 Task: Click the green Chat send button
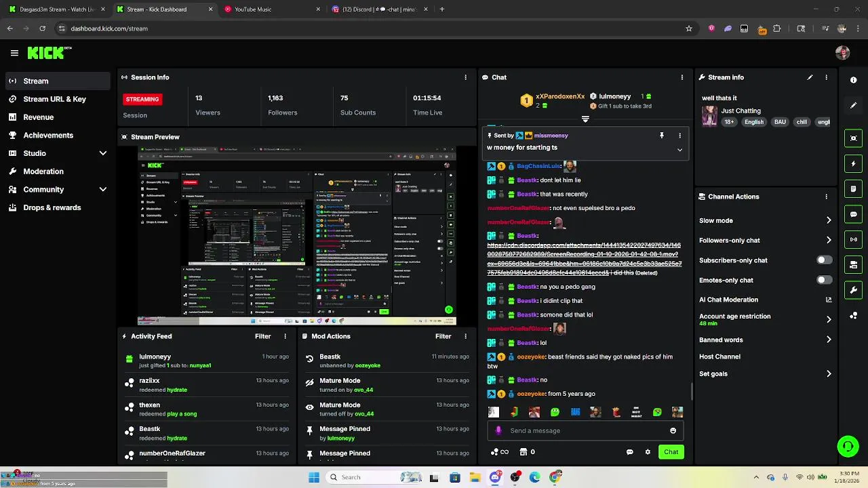coord(671,452)
